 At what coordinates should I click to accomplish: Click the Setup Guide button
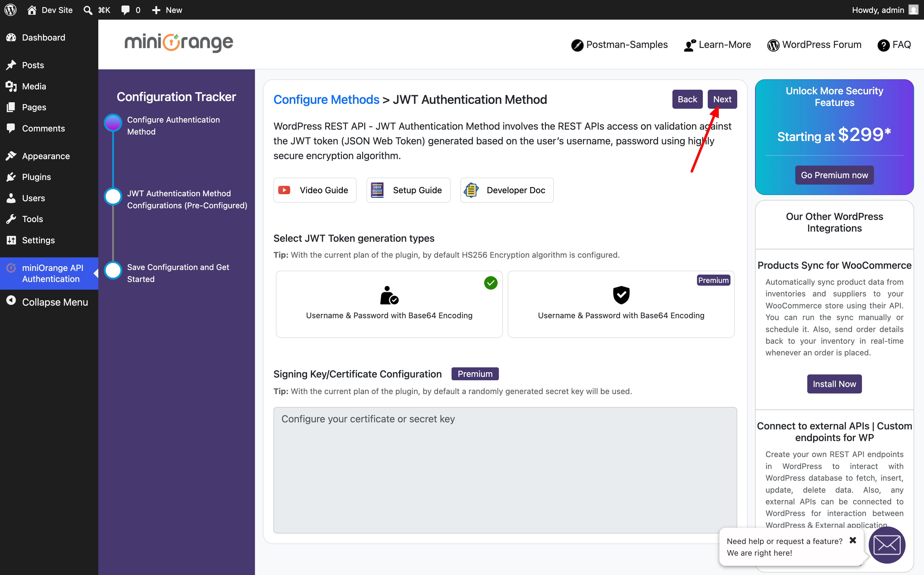click(x=408, y=190)
